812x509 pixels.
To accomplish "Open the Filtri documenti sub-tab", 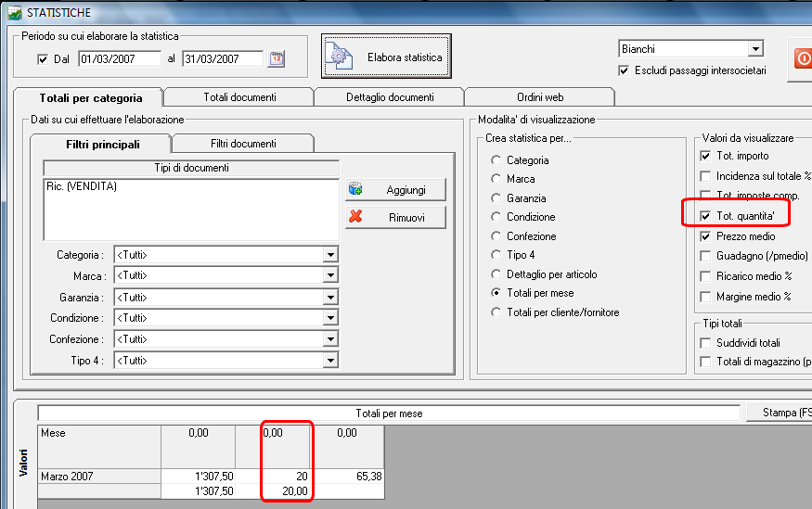I will pos(243,144).
